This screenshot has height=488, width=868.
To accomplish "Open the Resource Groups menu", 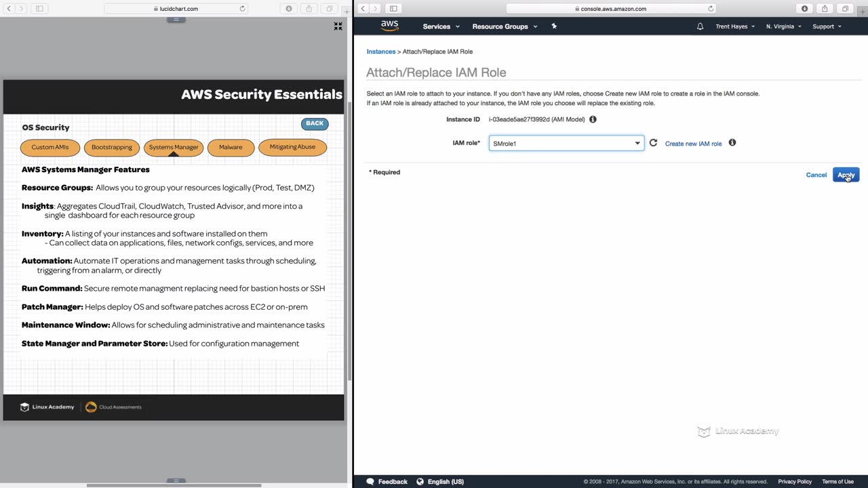I will (x=505, y=26).
